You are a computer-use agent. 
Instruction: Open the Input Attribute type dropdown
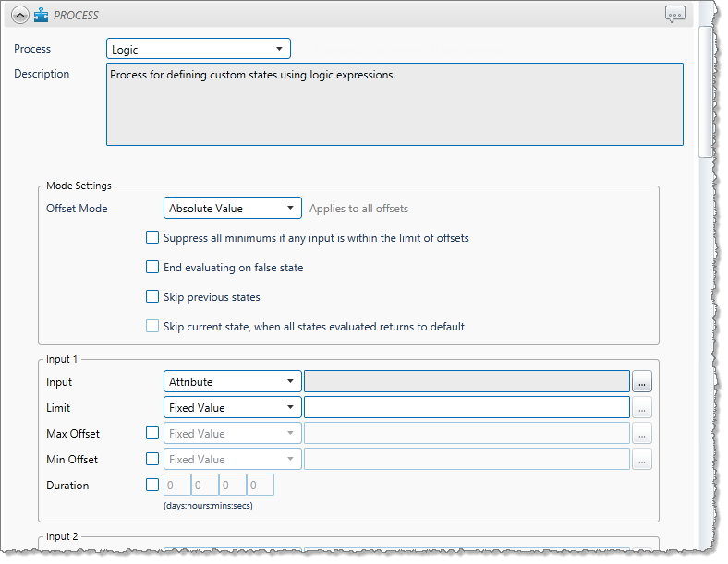pyautogui.click(x=233, y=382)
